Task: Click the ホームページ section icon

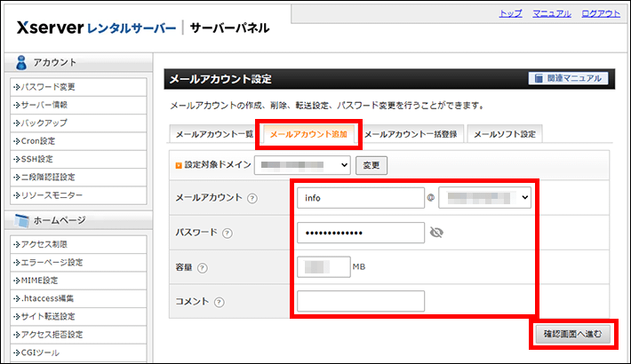Action: [x=21, y=221]
